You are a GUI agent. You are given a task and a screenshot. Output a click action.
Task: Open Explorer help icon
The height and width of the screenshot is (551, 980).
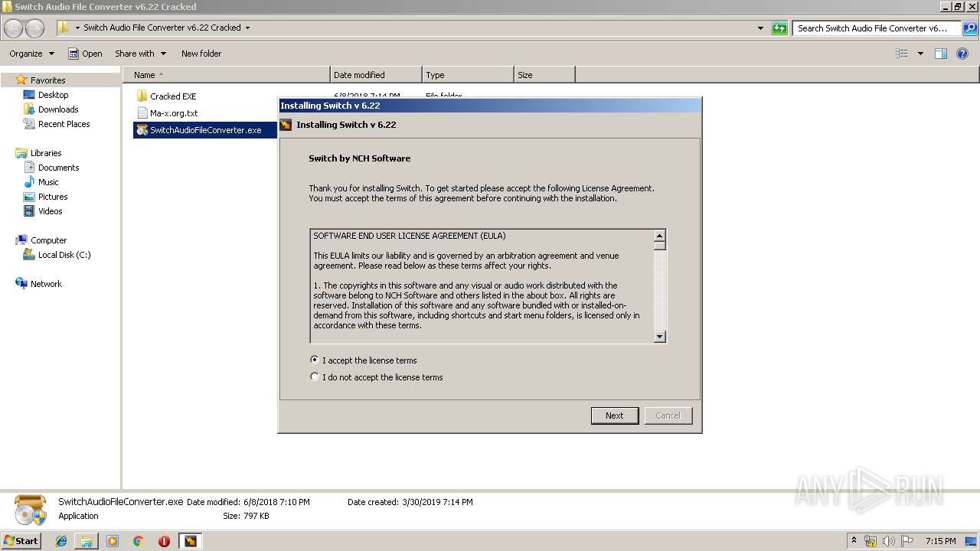(963, 54)
